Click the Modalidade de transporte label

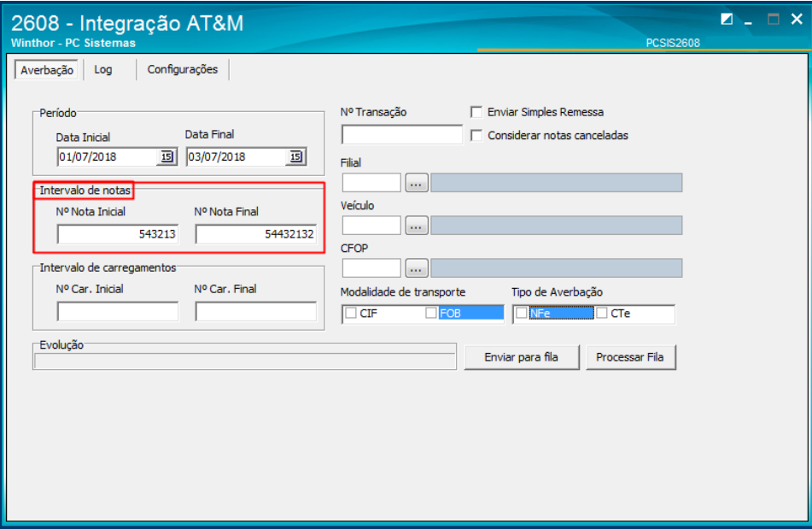pyautogui.click(x=403, y=292)
